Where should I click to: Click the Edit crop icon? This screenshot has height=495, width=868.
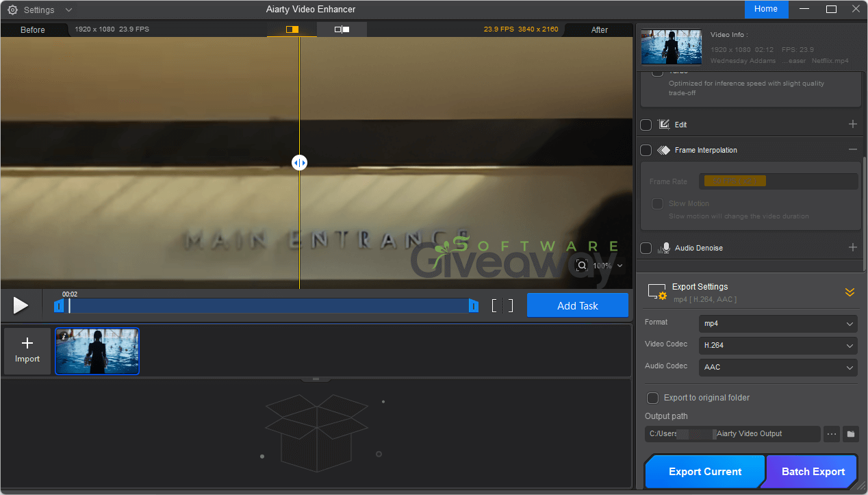point(663,125)
